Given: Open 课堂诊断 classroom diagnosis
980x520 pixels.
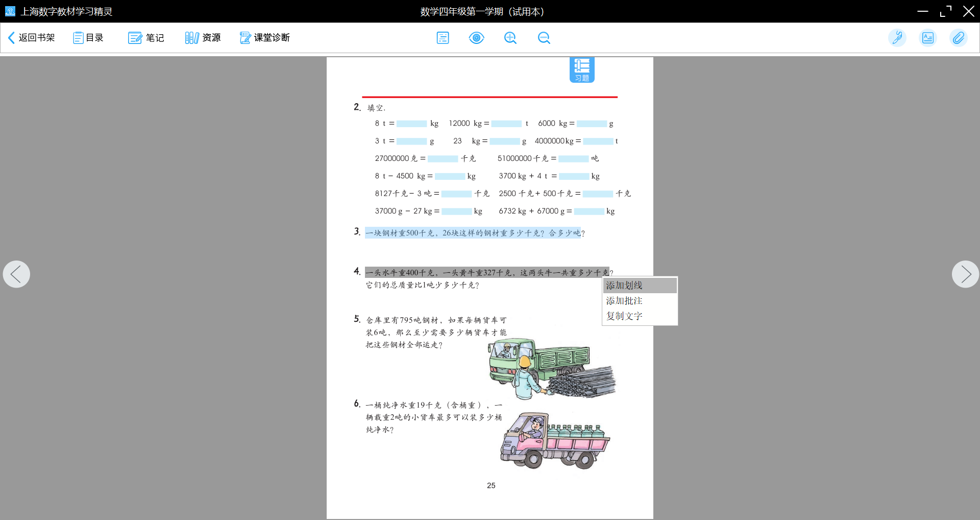Looking at the screenshot, I should point(264,38).
